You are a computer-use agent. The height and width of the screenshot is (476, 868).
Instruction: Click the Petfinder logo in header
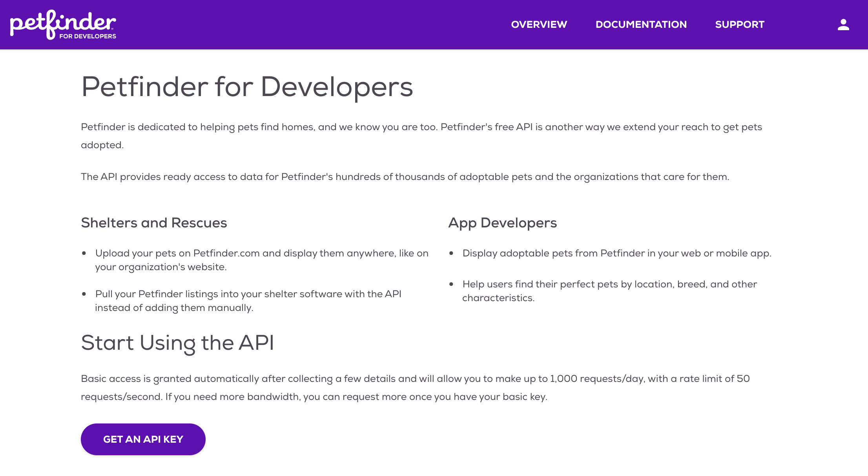pos(63,23)
